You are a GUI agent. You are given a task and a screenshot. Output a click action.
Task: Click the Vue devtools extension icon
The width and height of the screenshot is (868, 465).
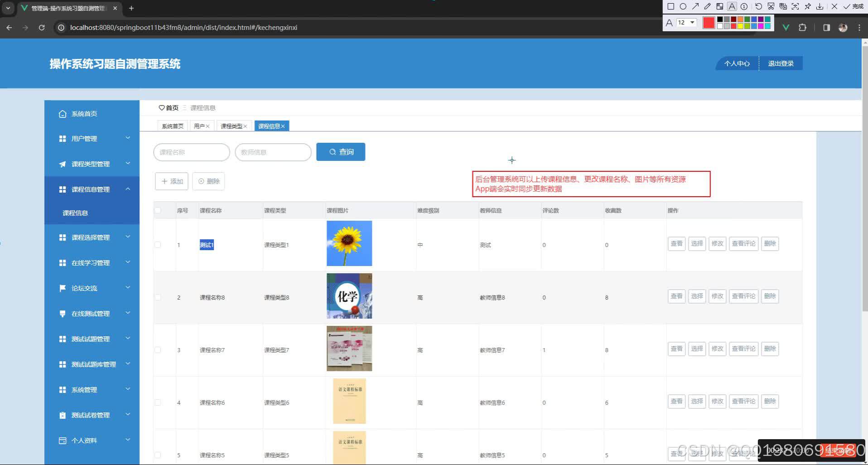pos(786,27)
